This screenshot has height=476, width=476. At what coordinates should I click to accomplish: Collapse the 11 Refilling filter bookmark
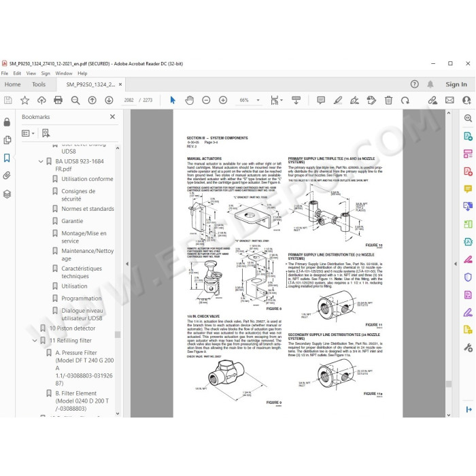(35, 341)
